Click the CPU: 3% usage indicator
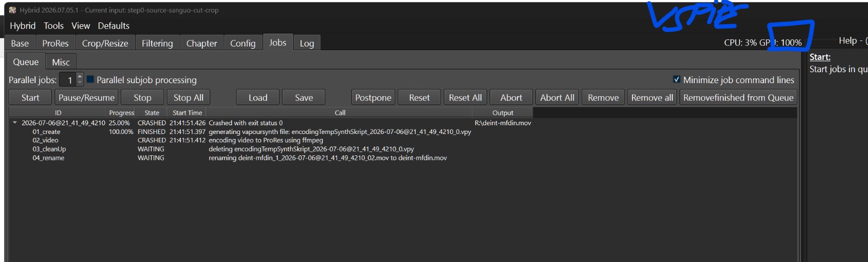868x262 pixels. click(x=740, y=42)
